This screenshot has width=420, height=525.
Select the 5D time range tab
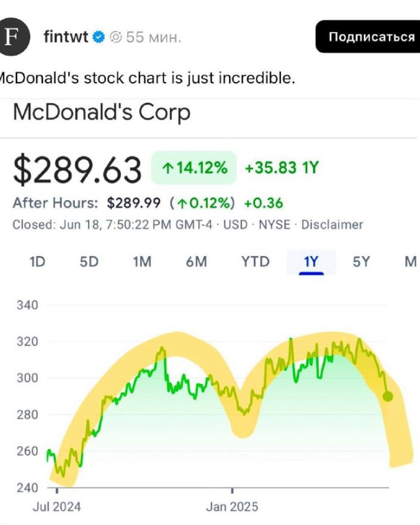89,261
